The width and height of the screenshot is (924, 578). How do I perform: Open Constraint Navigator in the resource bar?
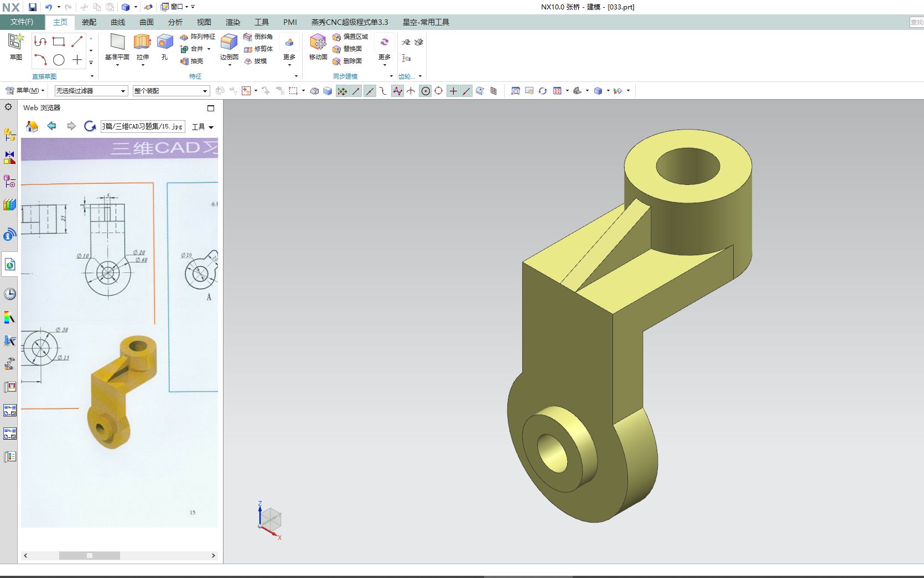(10, 158)
